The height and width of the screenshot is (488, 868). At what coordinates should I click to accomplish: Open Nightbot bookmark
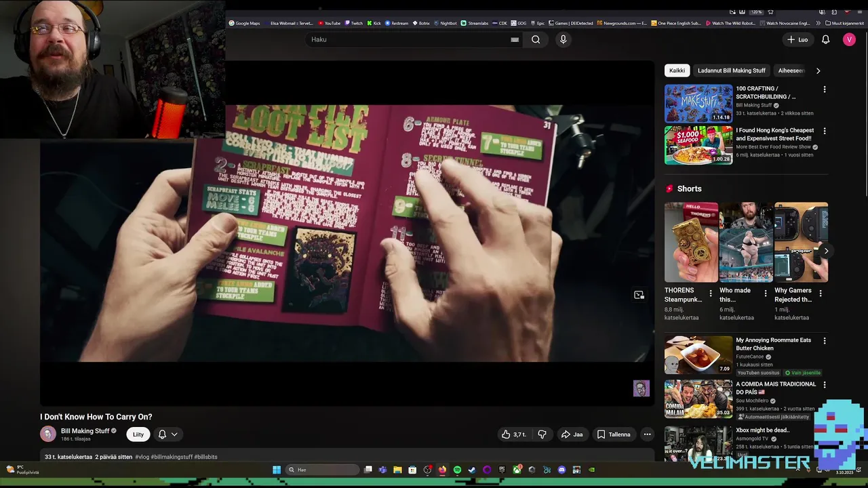tap(445, 23)
